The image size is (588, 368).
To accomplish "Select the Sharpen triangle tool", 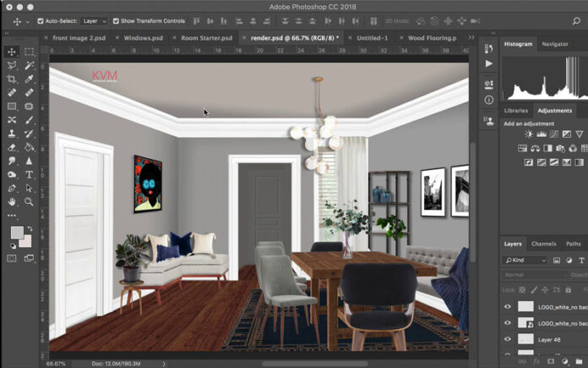I will 29,161.
